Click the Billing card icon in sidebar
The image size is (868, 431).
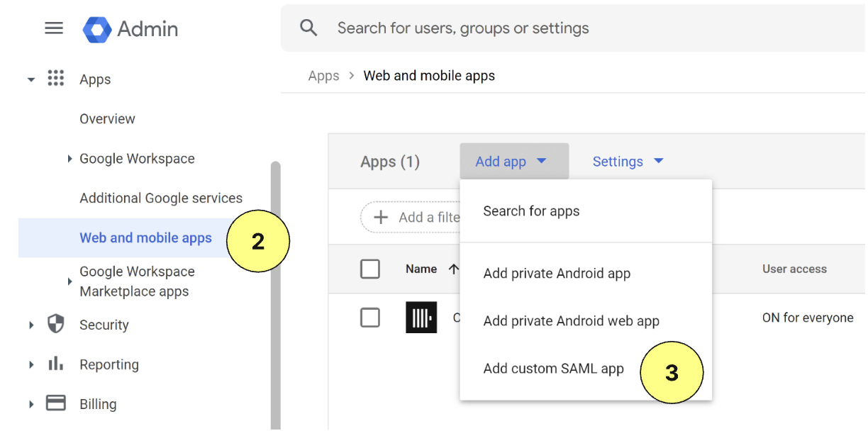pos(56,403)
